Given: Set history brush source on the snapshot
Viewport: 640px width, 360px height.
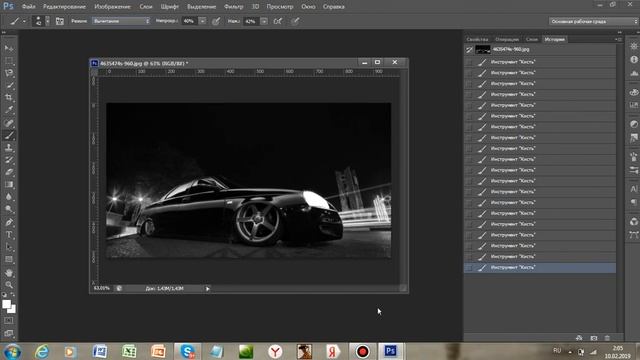Looking at the screenshot, I should point(469,49).
